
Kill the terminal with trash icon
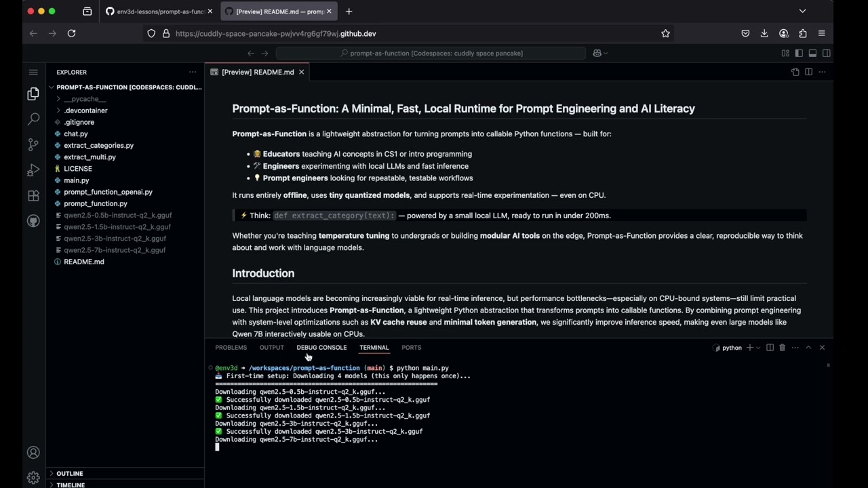point(782,348)
